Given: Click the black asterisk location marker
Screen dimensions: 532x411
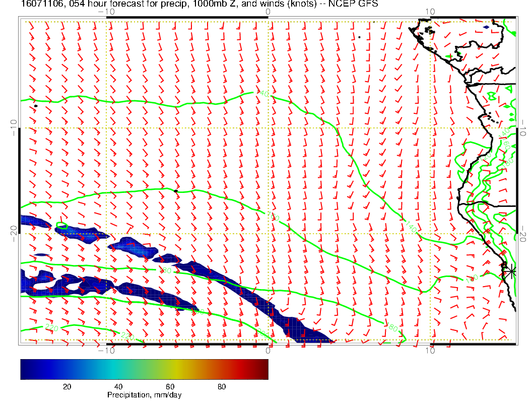Looking at the screenshot, I should [511, 271].
